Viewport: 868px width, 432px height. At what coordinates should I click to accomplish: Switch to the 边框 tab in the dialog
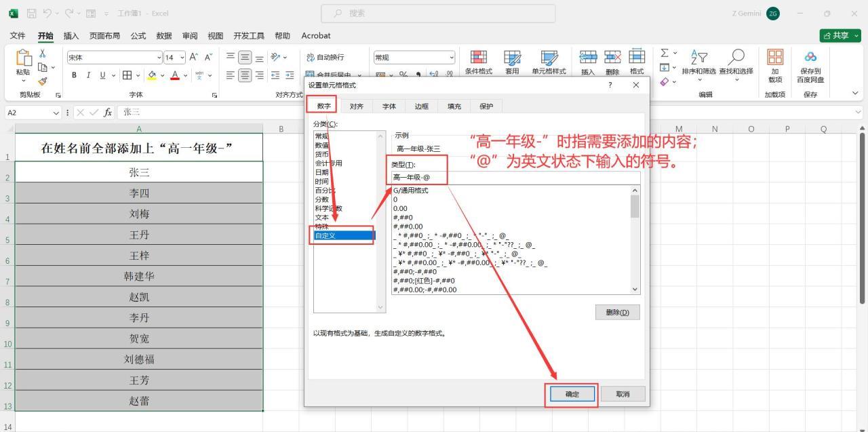coord(422,106)
